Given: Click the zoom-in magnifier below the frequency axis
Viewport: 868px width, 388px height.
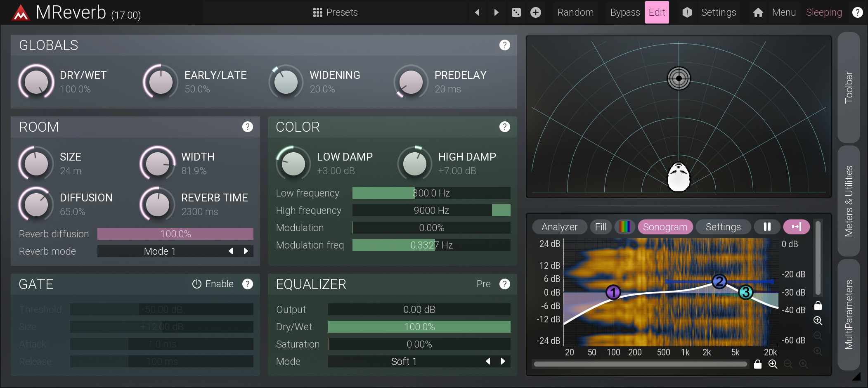Looking at the screenshot, I should [773, 364].
